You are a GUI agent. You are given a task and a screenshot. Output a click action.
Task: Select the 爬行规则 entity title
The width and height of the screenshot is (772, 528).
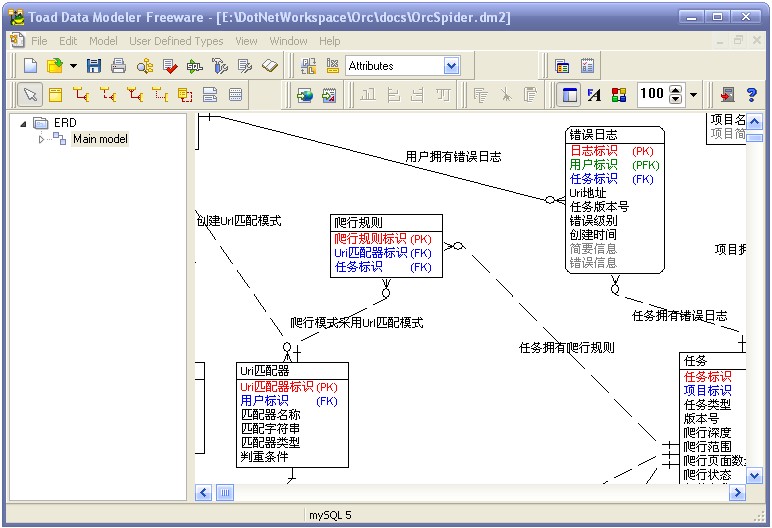coord(358,222)
